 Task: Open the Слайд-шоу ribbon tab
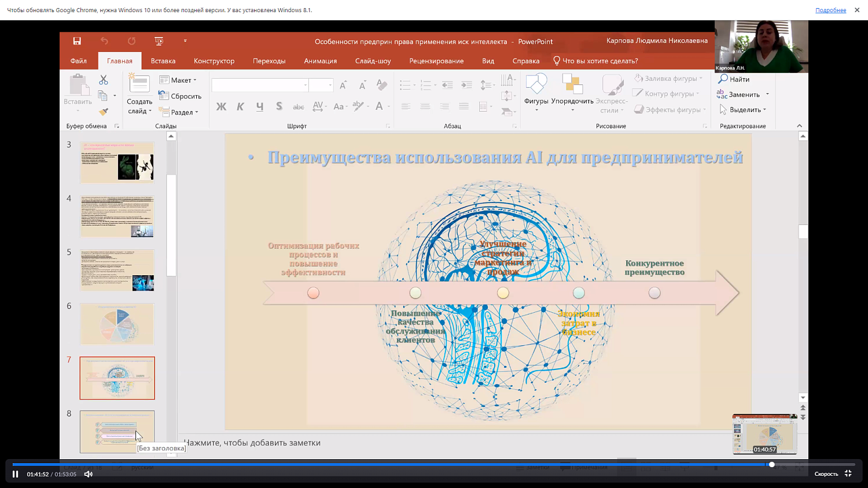click(x=372, y=60)
